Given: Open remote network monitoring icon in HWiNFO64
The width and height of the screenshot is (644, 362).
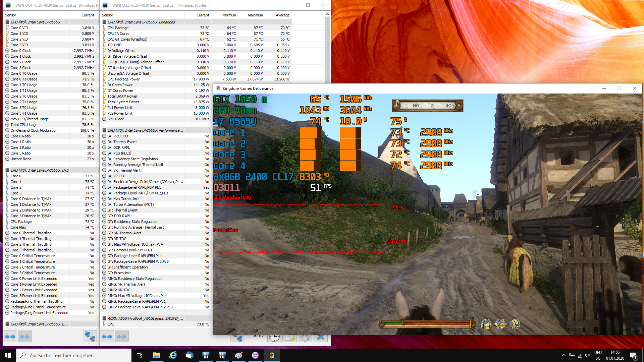Looking at the screenshot, I should (x=90, y=337).
